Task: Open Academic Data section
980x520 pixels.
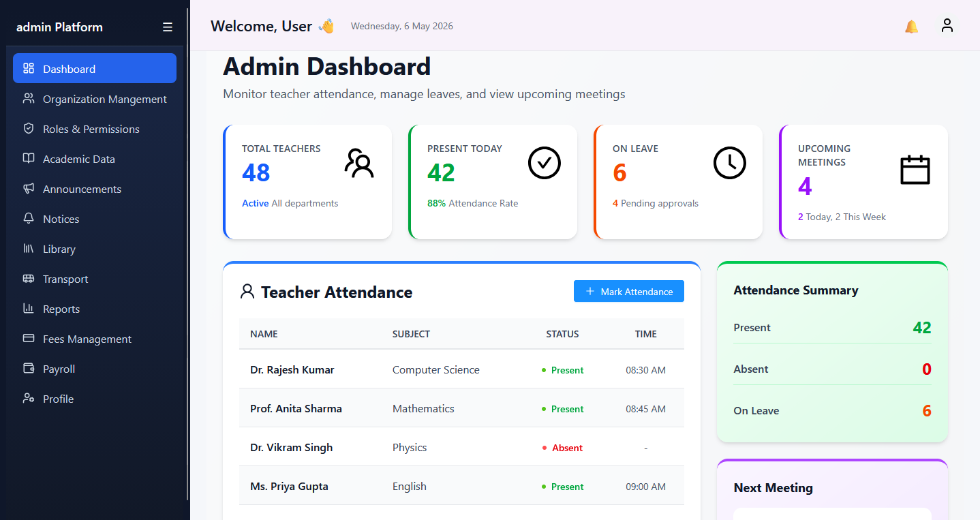Action: click(95, 158)
